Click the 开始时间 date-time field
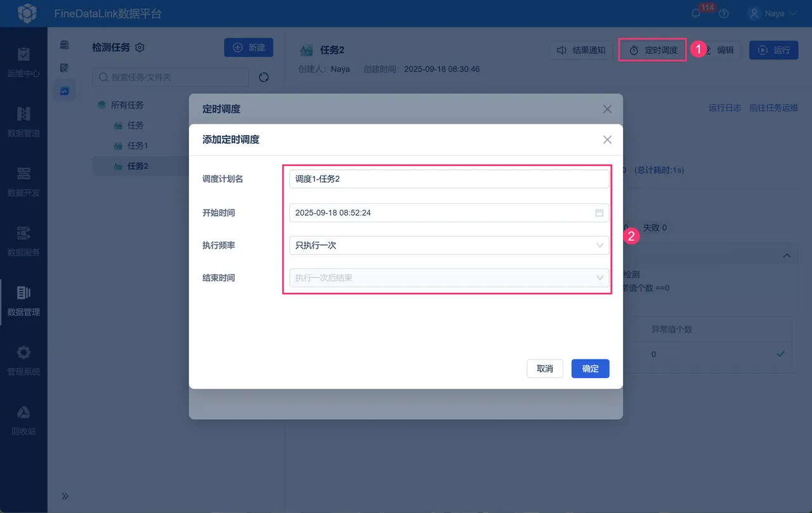 [449, 212]
